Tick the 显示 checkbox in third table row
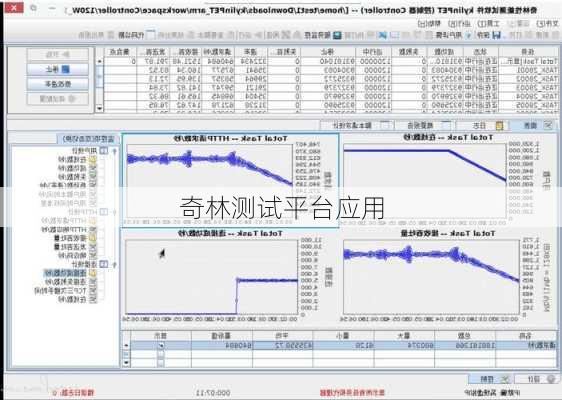 (x=161, y=363)
